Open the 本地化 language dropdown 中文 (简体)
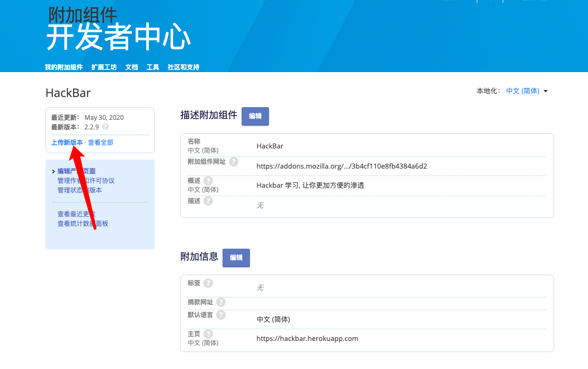Image resolution: width=588 pixels, height=369 pixels. point(527,91)
